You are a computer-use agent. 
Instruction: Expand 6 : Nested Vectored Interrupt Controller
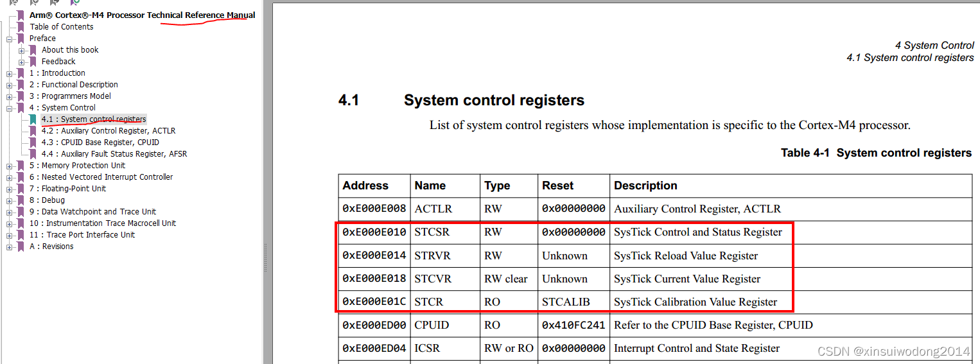10,177
